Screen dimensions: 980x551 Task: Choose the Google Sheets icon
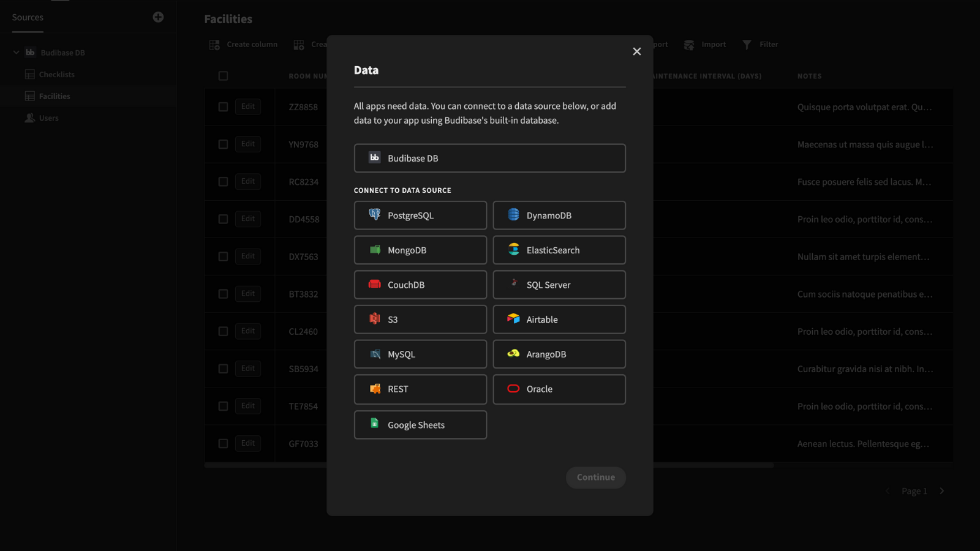374,424
